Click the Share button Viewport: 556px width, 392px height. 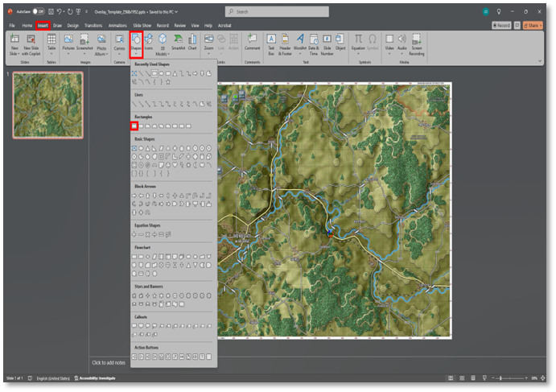(530, 25)
